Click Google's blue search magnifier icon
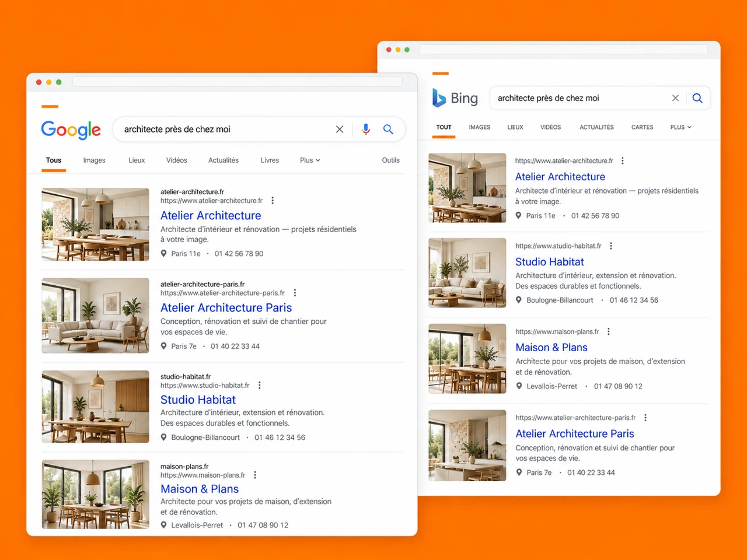747x560 pixels. tap(388, 129)
